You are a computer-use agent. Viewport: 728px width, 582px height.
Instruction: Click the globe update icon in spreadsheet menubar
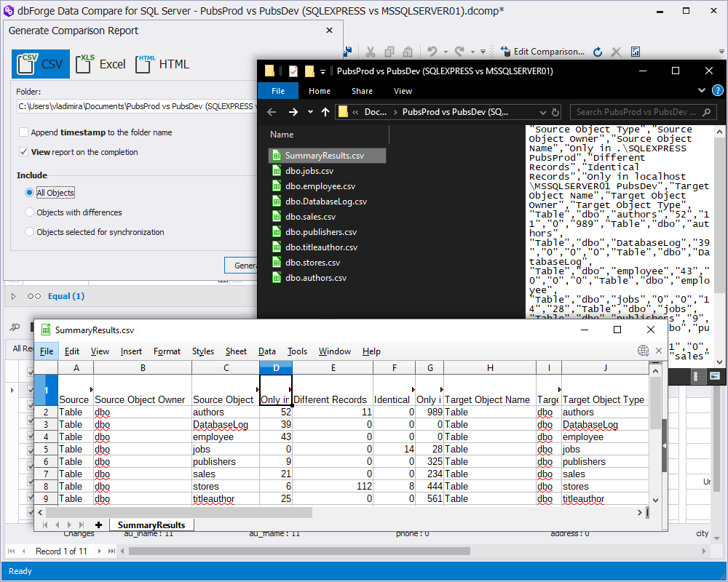pos(643,351)
